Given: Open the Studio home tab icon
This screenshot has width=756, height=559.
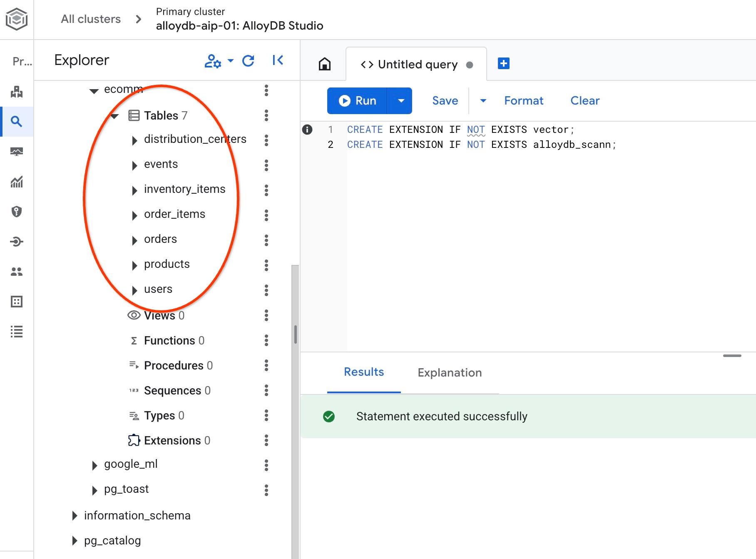Looking at the screenshot, I should [x=324, y=64].
